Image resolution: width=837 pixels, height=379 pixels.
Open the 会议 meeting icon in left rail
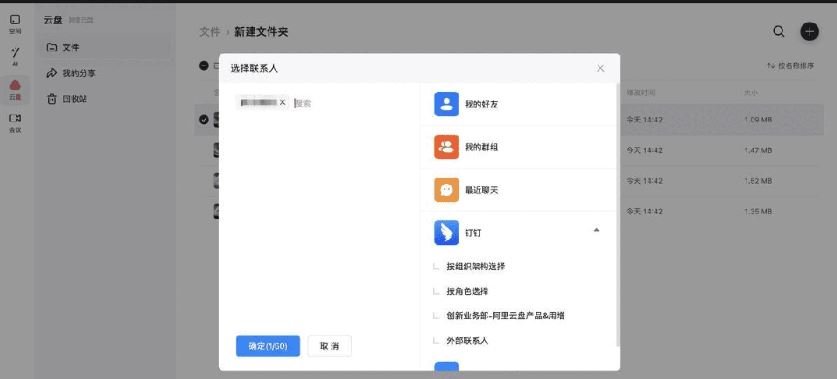[x=15, y=123]
